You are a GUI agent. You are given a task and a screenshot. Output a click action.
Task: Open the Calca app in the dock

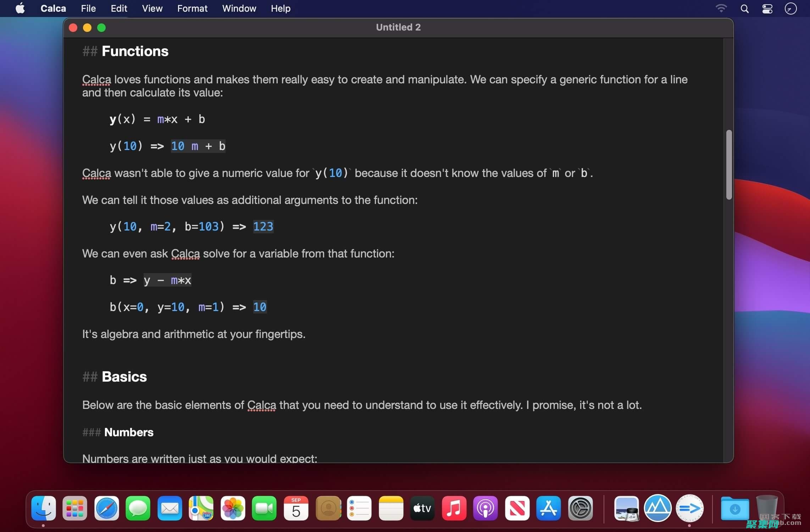(x=689, y=508)
